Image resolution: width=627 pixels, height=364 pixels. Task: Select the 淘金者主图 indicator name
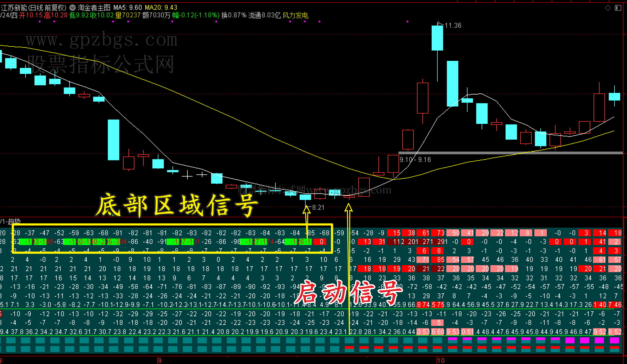coord(94,8)
